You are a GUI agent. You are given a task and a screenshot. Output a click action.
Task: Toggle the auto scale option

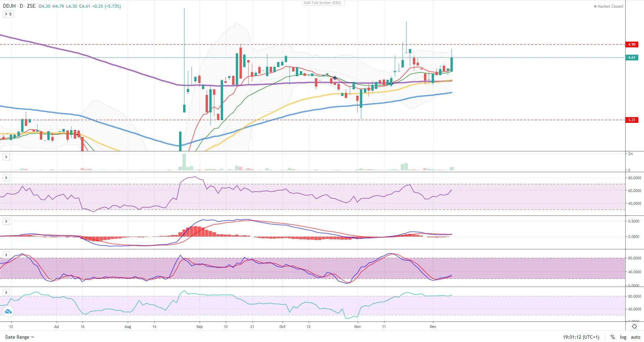tap(635, 337)
